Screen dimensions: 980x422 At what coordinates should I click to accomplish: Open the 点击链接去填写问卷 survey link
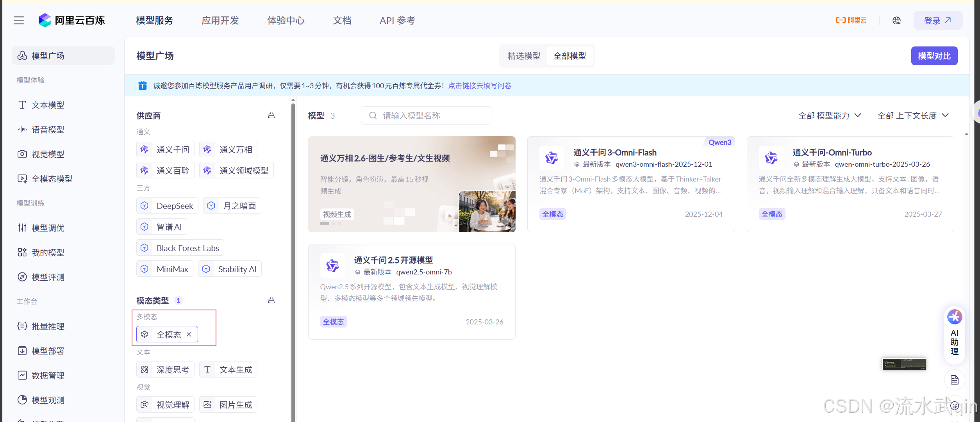pyautogui.click(x=480, y=85)
